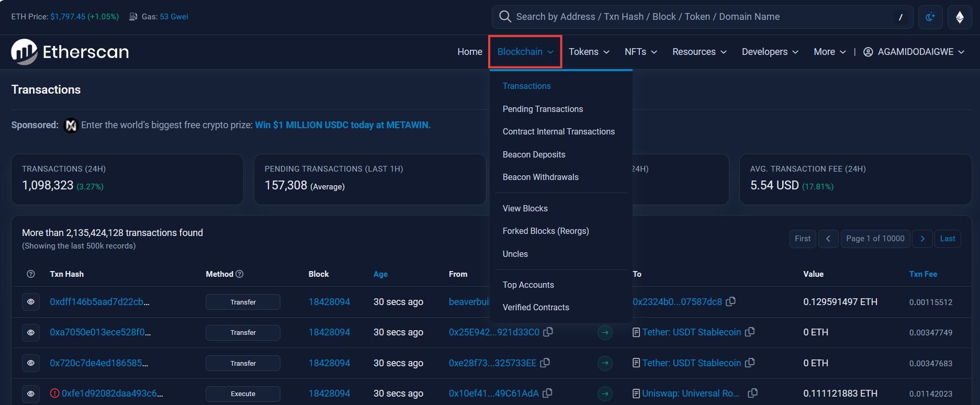Copy the 0x25E942...921d33C0 from address

(x=548, y=332)
